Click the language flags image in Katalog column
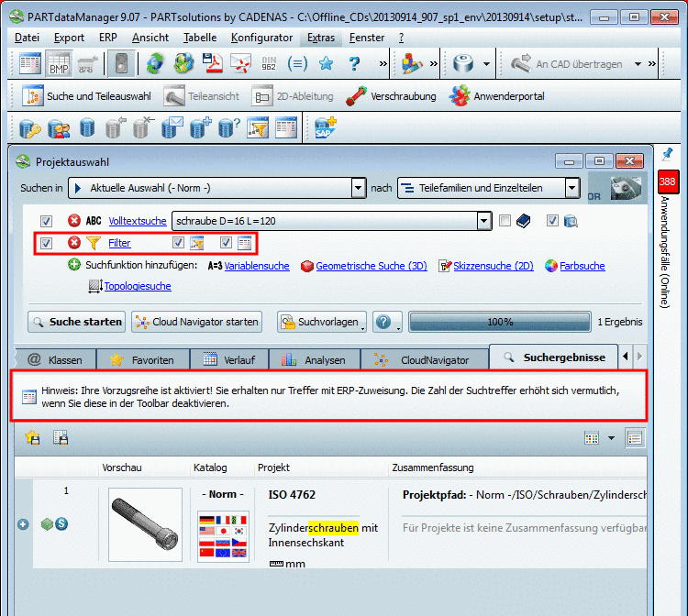The image size is (688, 616). point(223,536)
